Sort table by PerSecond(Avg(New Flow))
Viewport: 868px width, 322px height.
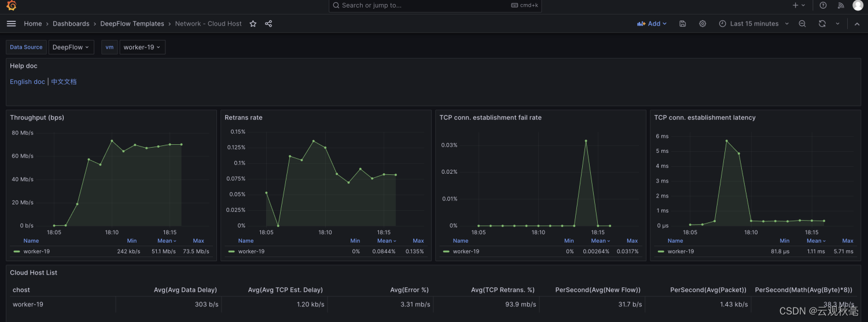(x=598, y=290)
